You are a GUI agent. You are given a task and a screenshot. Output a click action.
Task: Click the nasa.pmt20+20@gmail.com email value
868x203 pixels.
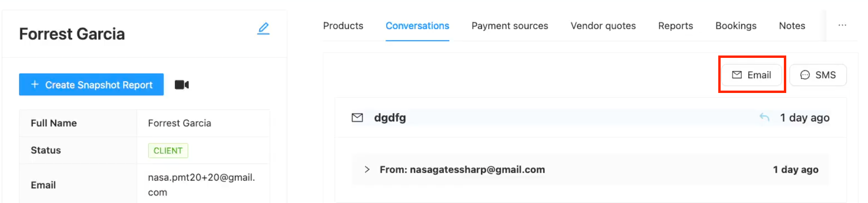pyautogui.click(x=201, y=185)
